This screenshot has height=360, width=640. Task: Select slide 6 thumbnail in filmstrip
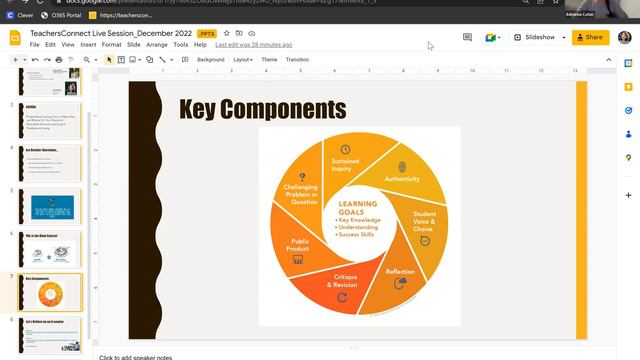[x=50, y=249]
